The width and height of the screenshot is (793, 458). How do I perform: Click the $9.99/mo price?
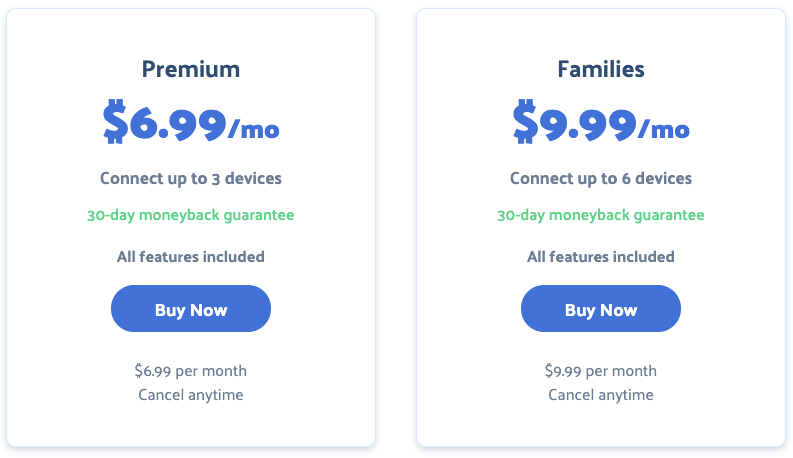tap(601, 122)
